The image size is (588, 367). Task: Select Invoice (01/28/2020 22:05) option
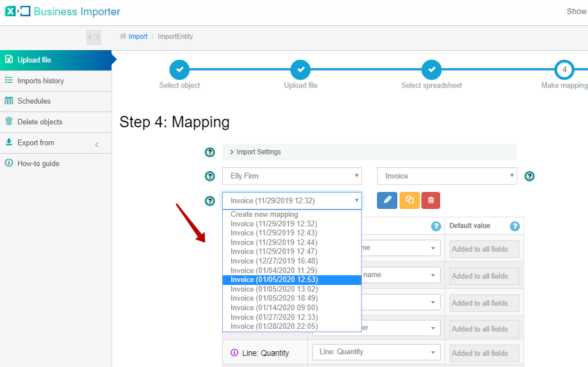click(x=292, y=327)
